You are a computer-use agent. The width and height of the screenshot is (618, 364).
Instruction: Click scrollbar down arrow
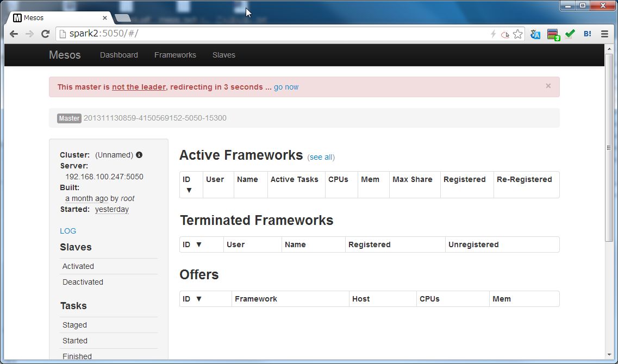click(x=609, y=355)
